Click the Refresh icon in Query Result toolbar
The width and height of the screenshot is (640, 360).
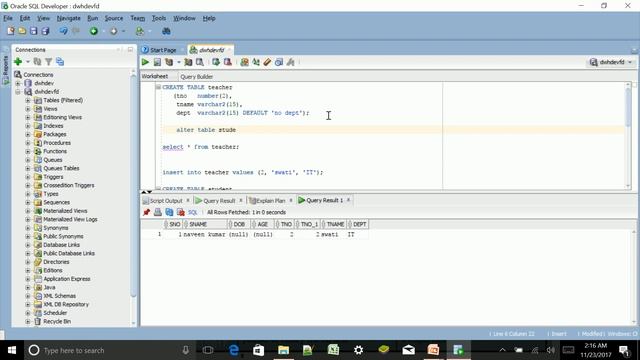tap(169, 212)
